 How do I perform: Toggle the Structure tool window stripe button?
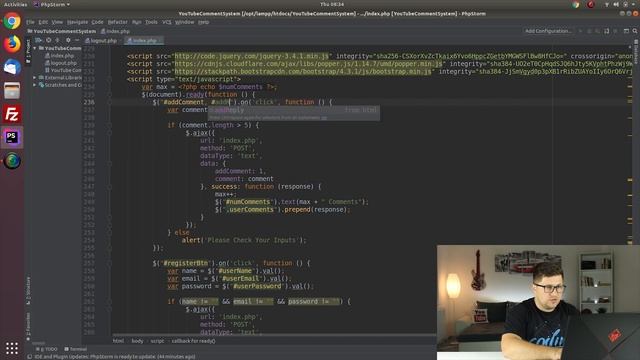click(28, 291)
